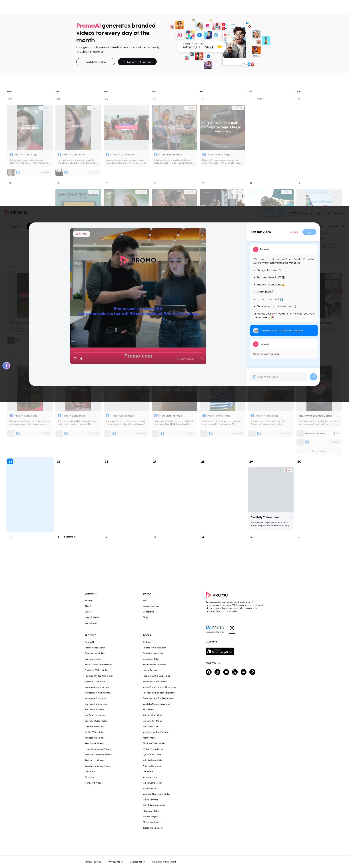Mute the video sound
Screen dimensions: 349x868
click(x=81, y=358)
